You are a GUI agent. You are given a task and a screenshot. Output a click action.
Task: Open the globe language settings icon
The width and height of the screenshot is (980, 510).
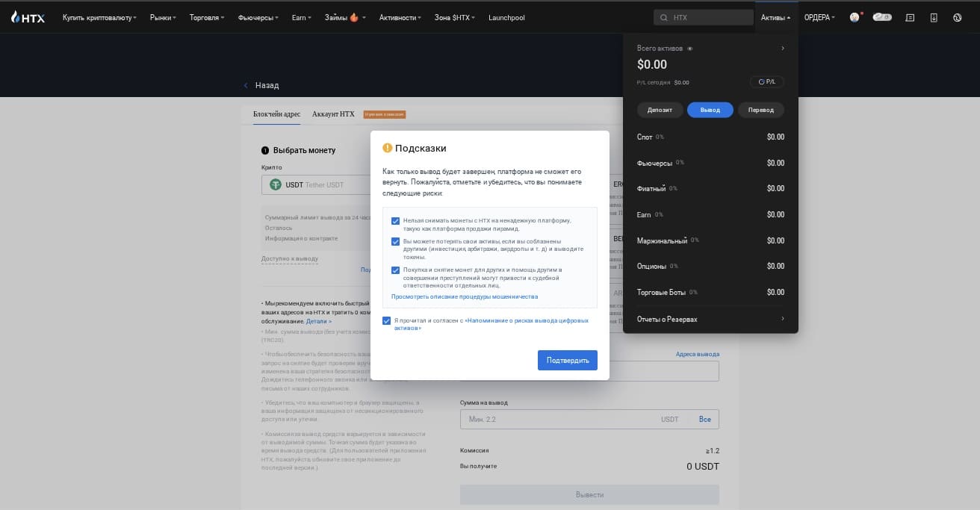click(958, 17)
